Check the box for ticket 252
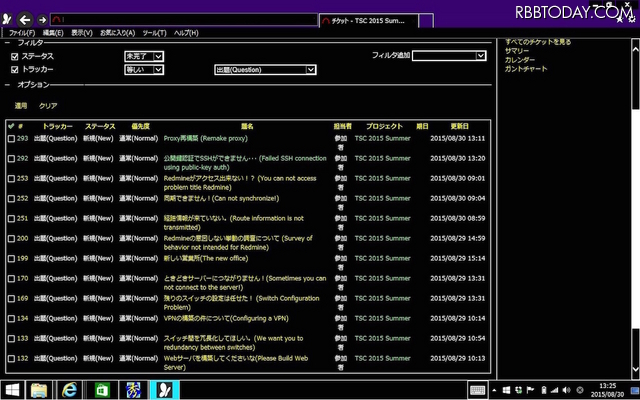 (x=11, y=199)
